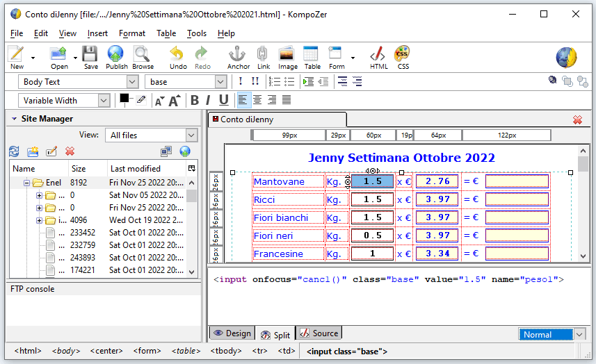Switch to the Split view tab
596x364 pixels.
[x=275, y=335]
